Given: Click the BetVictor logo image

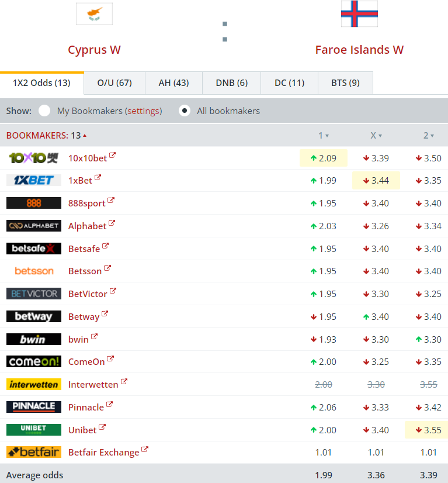Looking at the screenshot, I should 33,294.
